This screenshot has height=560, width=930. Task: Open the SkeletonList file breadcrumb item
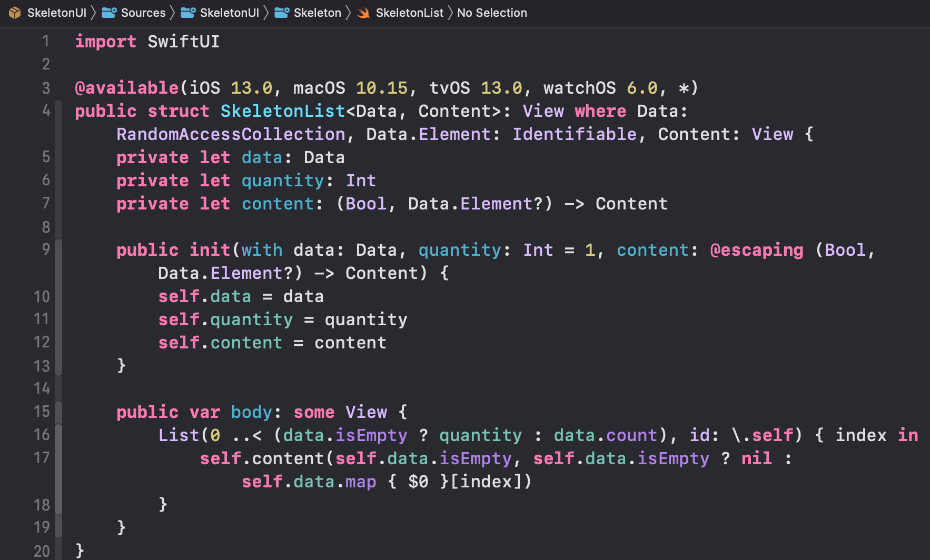[x=409, y=13]
